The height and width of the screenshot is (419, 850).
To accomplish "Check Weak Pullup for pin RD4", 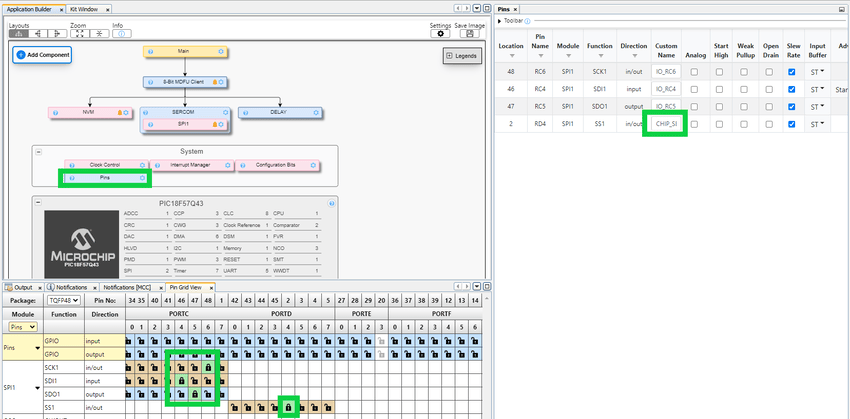I will point(743,124).
